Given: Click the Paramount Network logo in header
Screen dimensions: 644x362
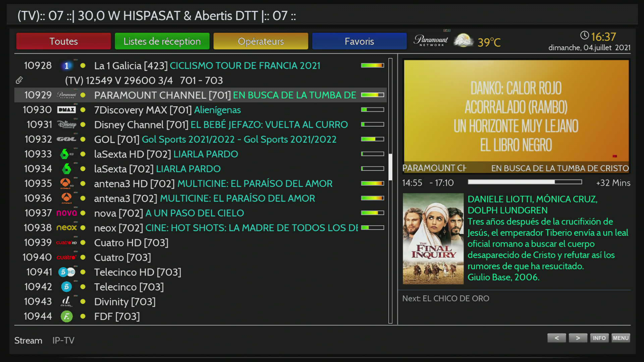Looking at the screenshot, I should (x=431, y=40).
